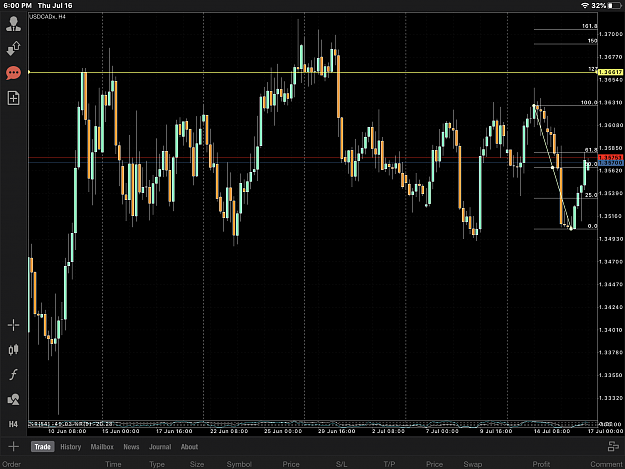
Task: Select the Fibonacci 0.0 level label
Action: 592,226
